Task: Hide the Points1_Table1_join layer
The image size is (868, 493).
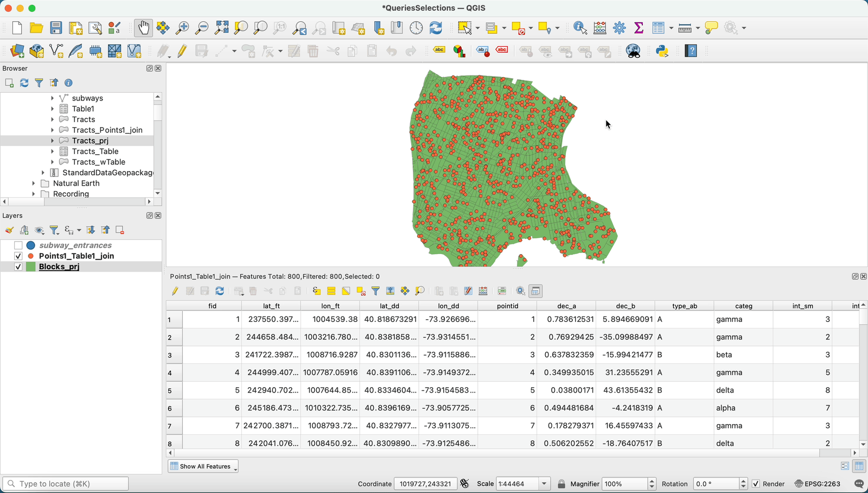Action: [18, 256]
